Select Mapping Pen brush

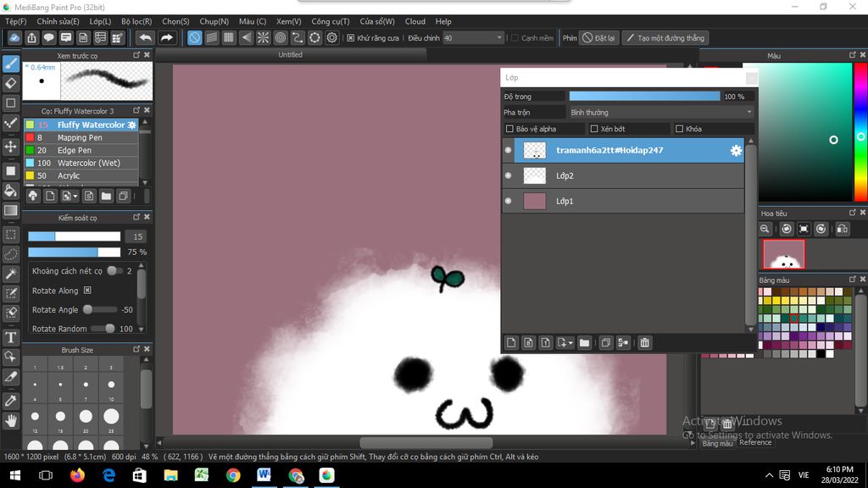click(x=81, y=138)
